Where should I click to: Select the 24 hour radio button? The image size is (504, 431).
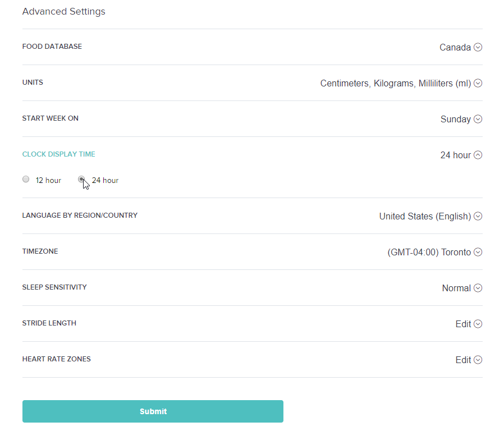pyautogui.click(x=82, y=180)
